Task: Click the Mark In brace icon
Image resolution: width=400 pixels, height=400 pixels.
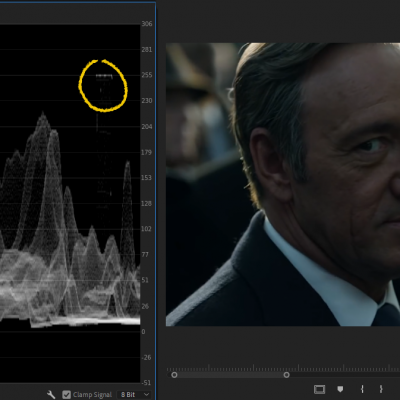Action: (362, 389)
